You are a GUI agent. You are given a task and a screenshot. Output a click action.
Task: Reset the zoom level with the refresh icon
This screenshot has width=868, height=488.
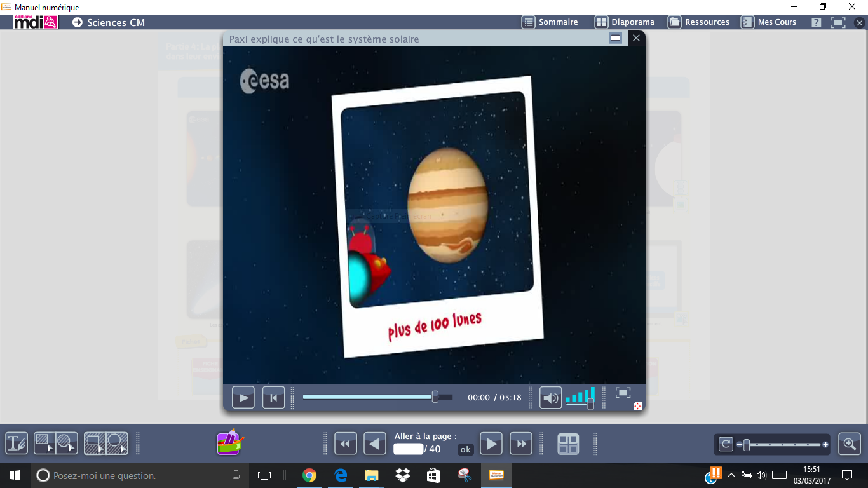(x=726, y=444)
